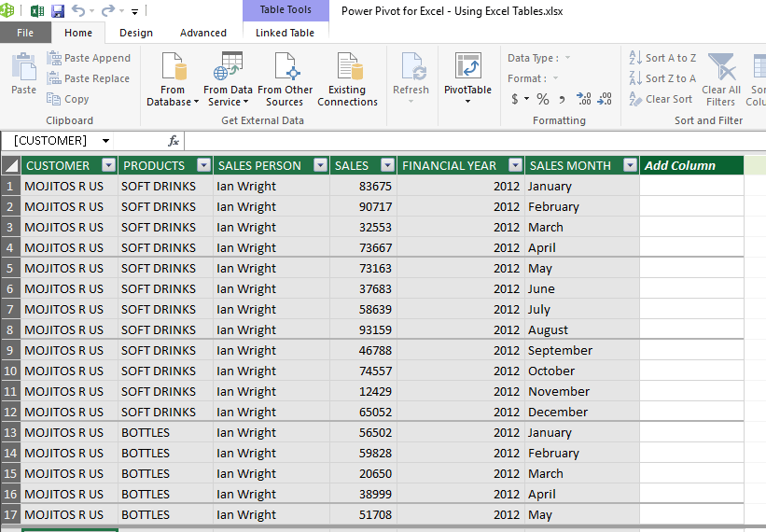
Task: Open SALES MONTH column filter dropdown
Action: [x=630, y=165]
